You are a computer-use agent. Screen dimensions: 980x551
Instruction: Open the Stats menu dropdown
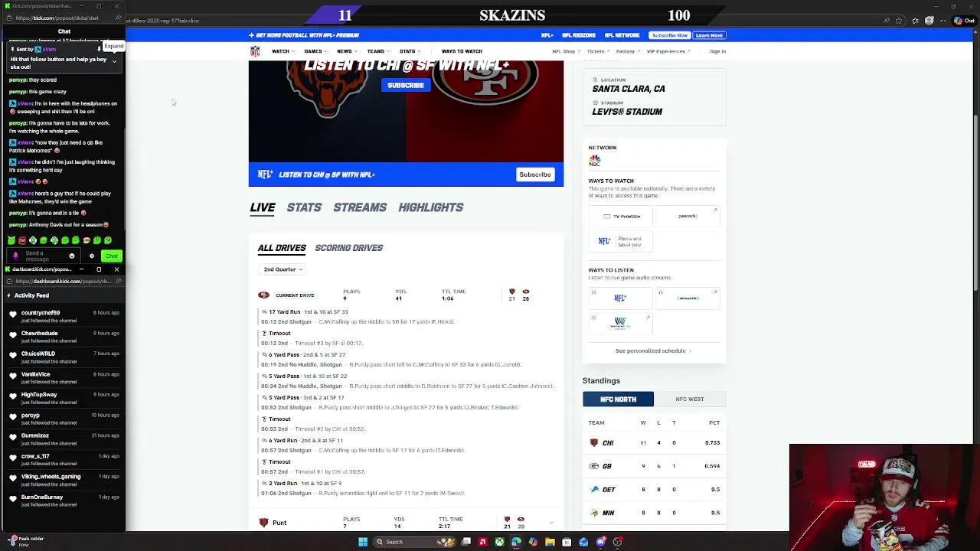point(409,51)
